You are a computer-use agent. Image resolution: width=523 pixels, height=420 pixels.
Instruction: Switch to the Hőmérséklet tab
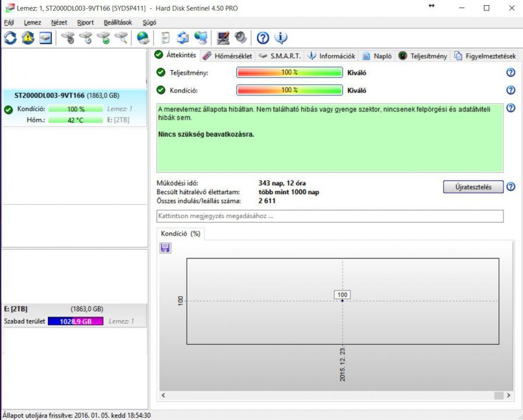228,56
